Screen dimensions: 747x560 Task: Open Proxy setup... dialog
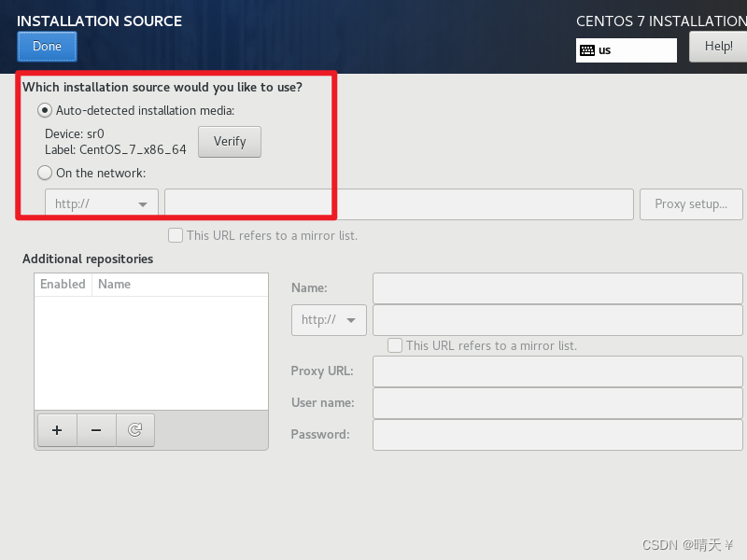(x=691, y=203)
